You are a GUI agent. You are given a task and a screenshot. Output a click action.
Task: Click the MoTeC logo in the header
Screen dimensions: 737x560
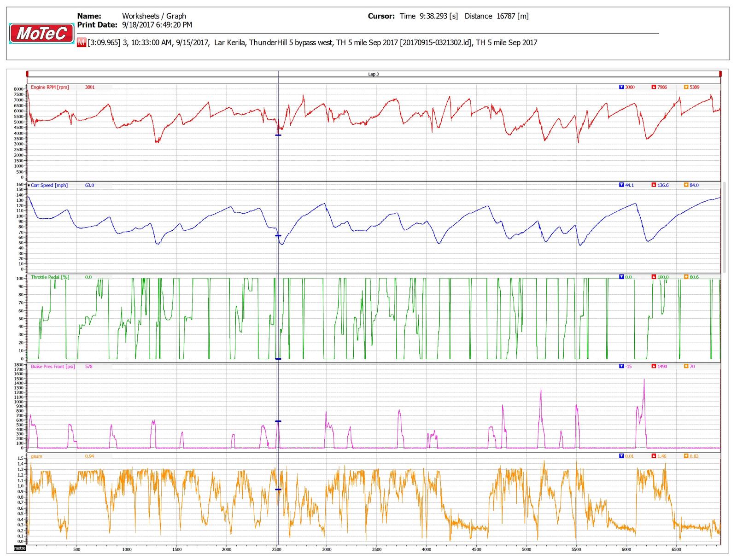tap(41, 34)
